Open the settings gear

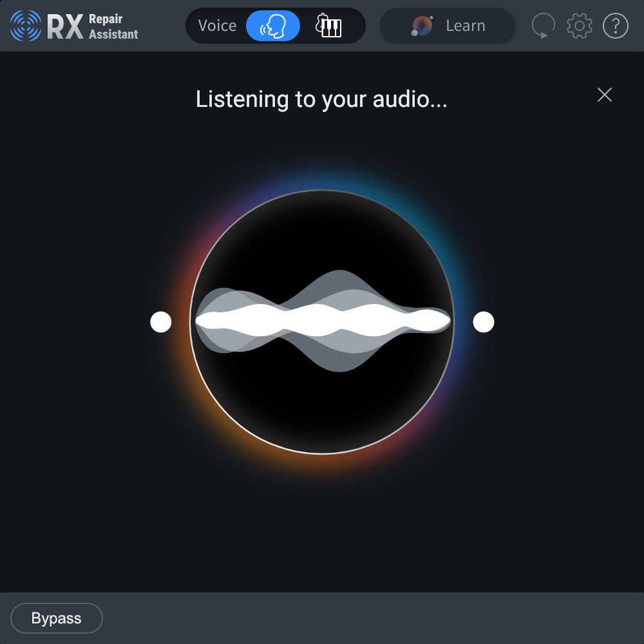click(x=579, y=26)
